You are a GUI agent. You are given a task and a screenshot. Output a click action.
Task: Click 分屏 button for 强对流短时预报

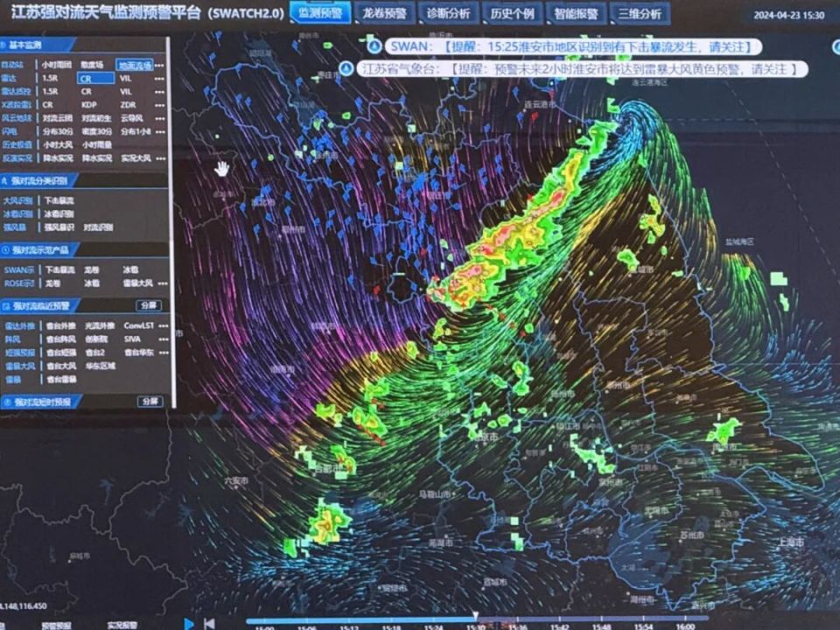150,402
